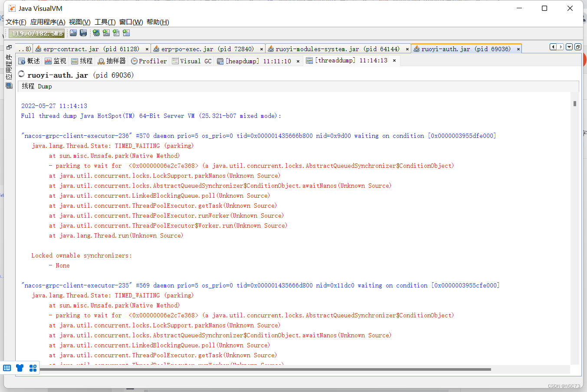Click the Save snapshot disk toolbar icon

click(83, 33)
